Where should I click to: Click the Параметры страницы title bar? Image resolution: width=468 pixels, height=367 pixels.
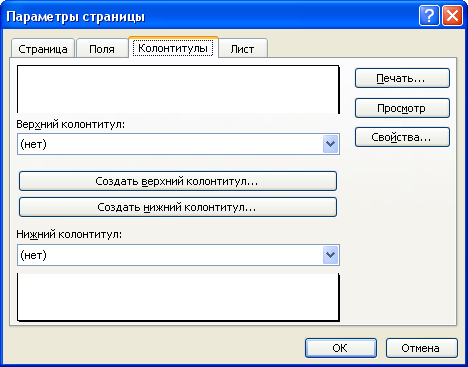[x=210, y=16]
